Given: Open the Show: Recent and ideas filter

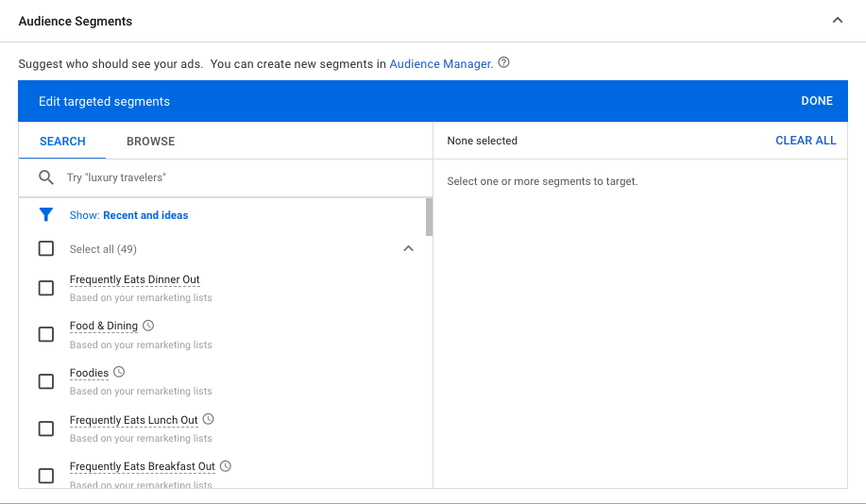Looking at the screenshot, I should (x=128, y=215).
